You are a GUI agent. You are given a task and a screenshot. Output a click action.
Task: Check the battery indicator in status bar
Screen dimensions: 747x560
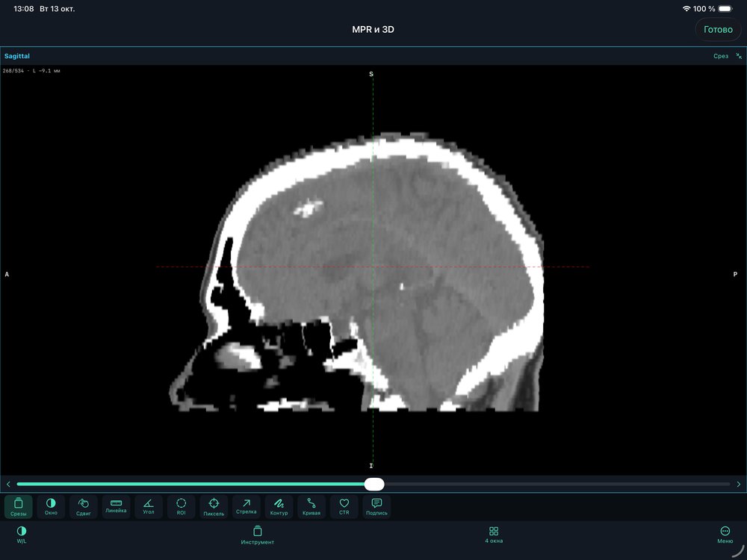pyautogui.click(x=725, y=8)
